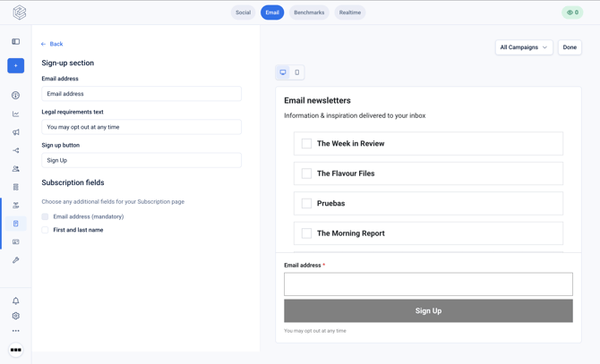Select the Email tab
Image resolution: width=600 pixels, height=364 pixels.
(x=272, y=13)
